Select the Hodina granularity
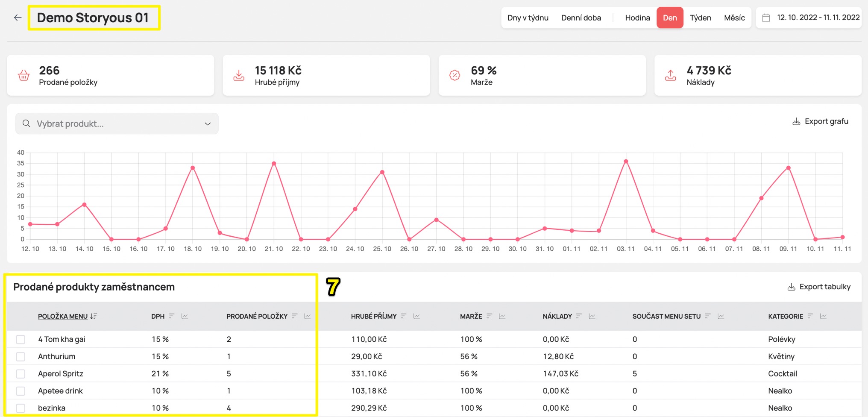 point(637,18)
